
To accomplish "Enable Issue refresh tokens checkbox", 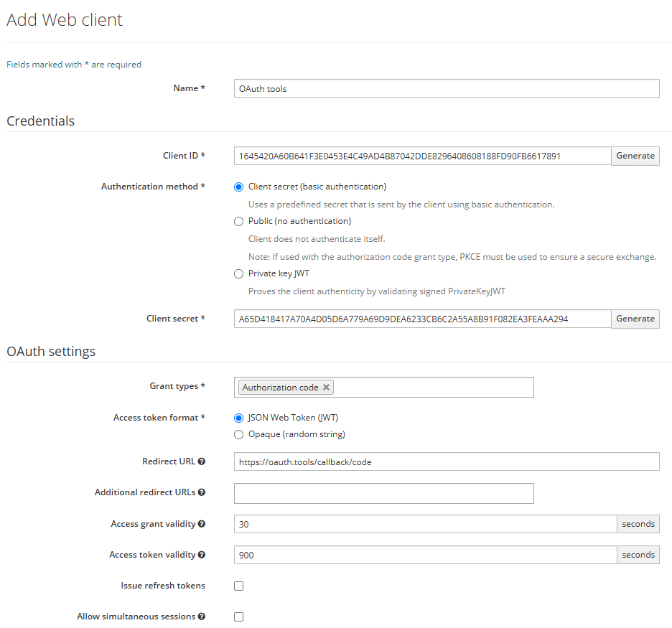I will click(239, 586).
